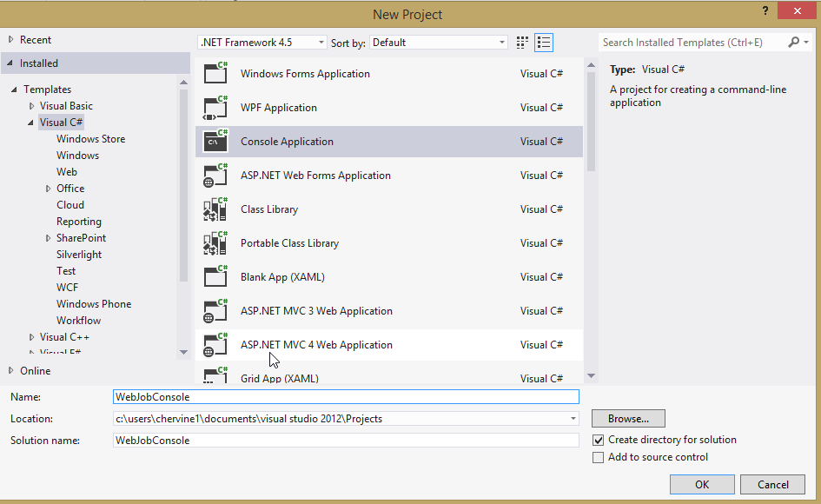Click the Solution name input field
The height and width of the screenshot is (504, 821).
pos(346,440)
